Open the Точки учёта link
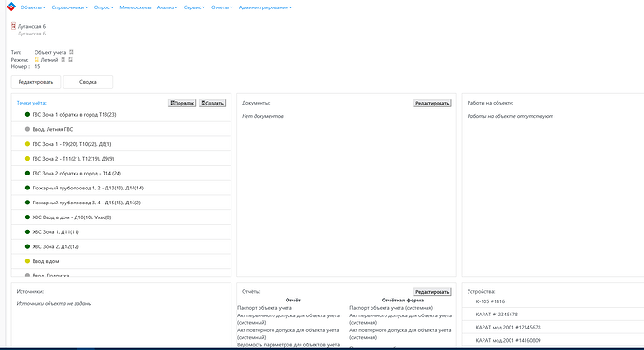 [31, 103]
